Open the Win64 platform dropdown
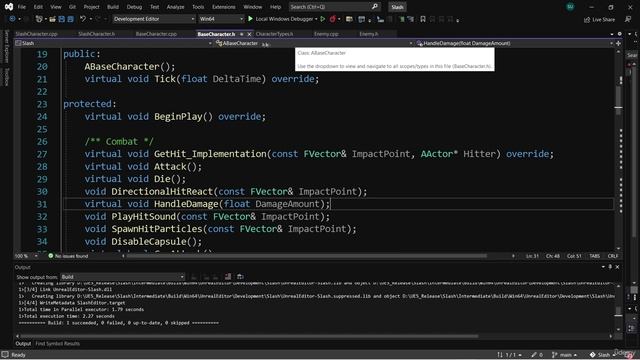The width and height of the screenshot is (640, 360). coord(221,19)
